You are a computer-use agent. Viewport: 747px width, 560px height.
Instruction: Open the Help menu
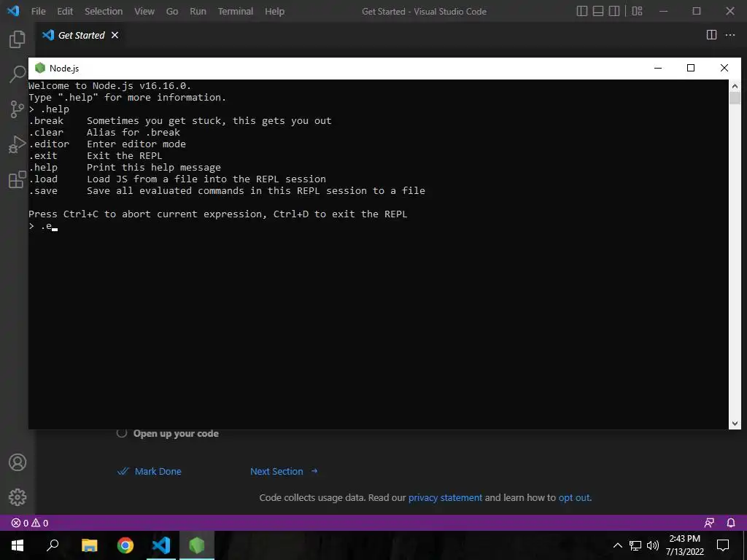(274, 11)
